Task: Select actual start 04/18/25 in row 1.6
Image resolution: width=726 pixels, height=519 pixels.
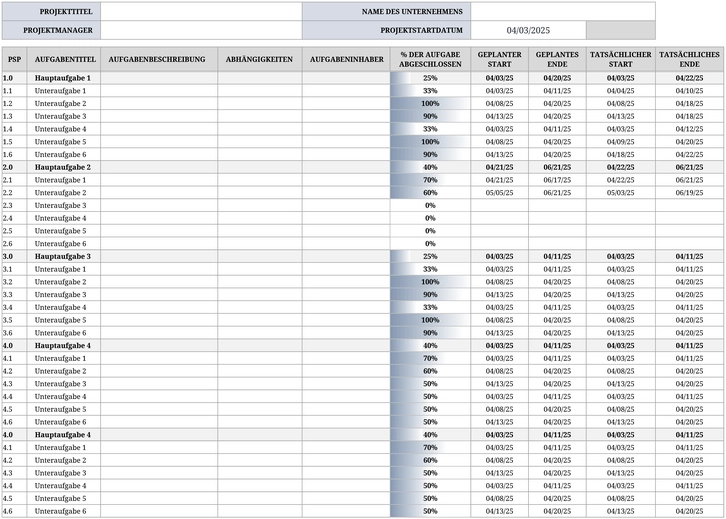Action: click(x=620, y=154)
